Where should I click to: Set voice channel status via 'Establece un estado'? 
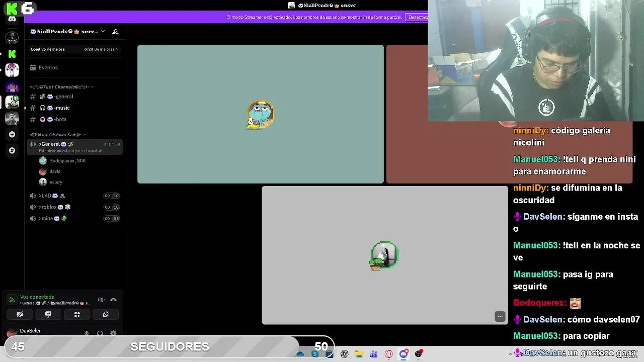(x=70, y=151)
